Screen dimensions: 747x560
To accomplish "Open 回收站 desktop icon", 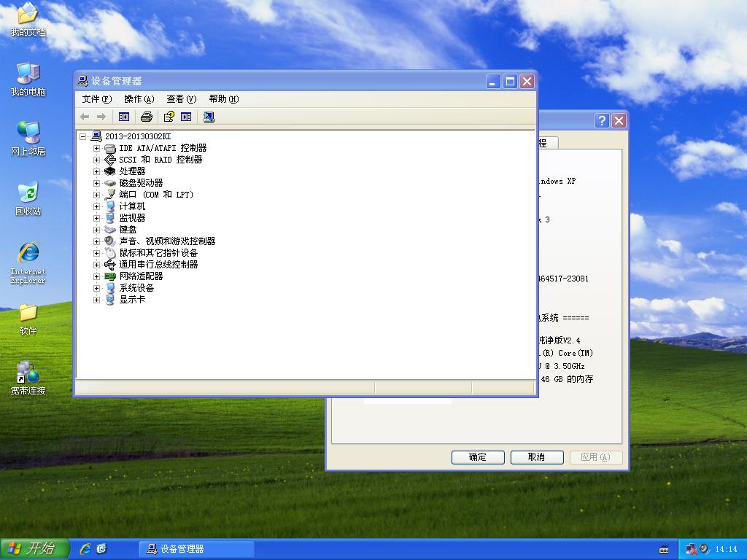I will click(x=28, y=198).
